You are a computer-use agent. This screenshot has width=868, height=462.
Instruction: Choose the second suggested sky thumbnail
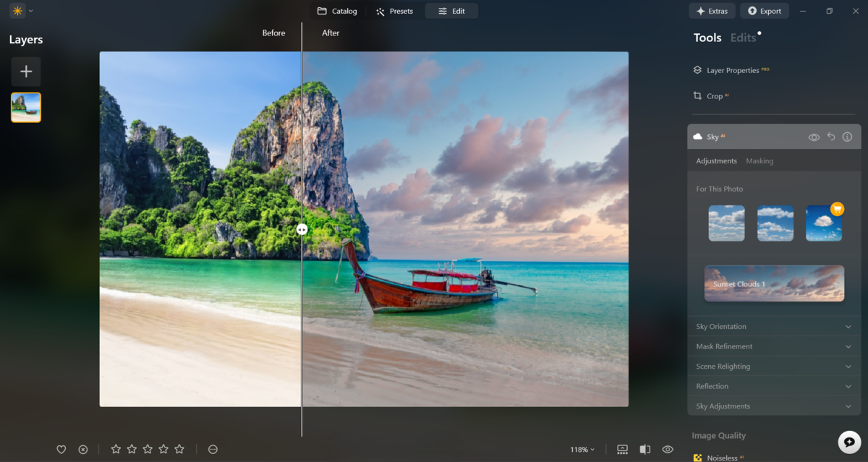775,223
